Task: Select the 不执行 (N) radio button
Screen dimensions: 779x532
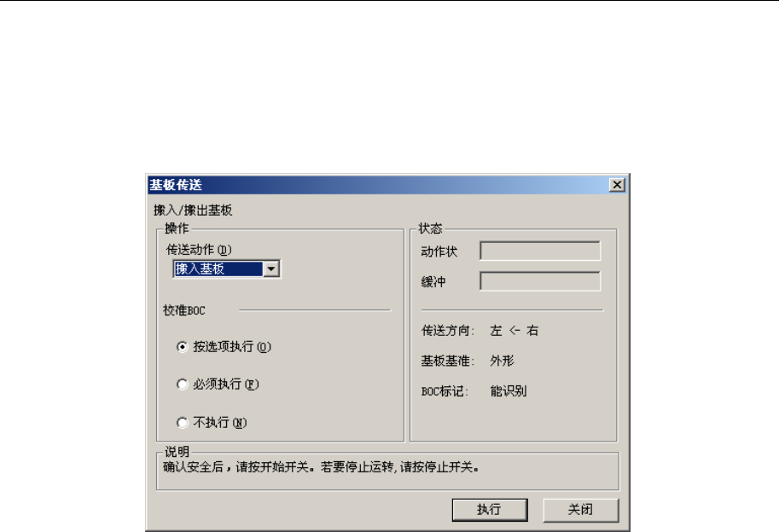Action: [183, 422]
